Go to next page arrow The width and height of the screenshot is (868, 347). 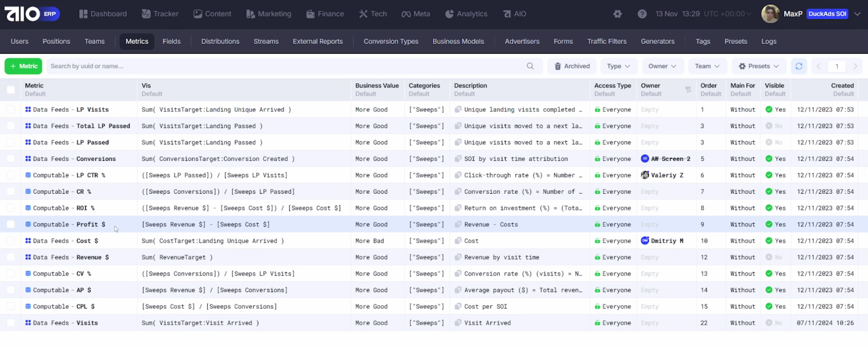(x=855, y=66)
